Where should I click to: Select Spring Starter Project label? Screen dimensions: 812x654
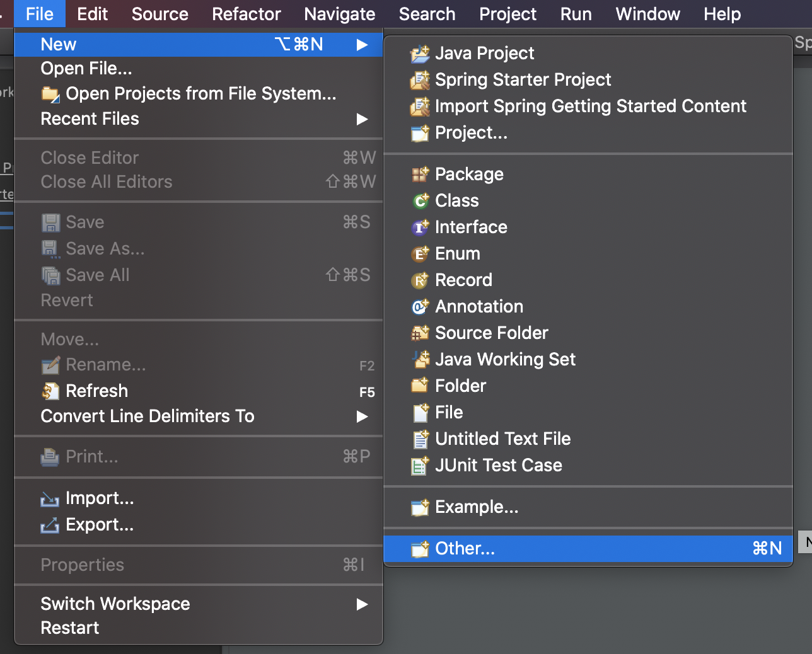tap(523, 80)
